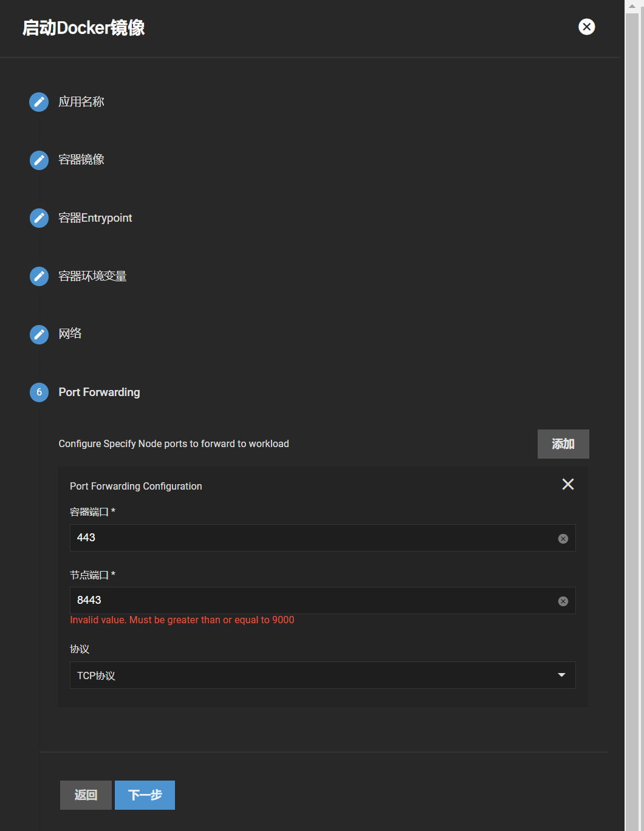This screenshot has height=831, width=644.
Task: Click the step 6 number circle
Action: click(39, 392)
